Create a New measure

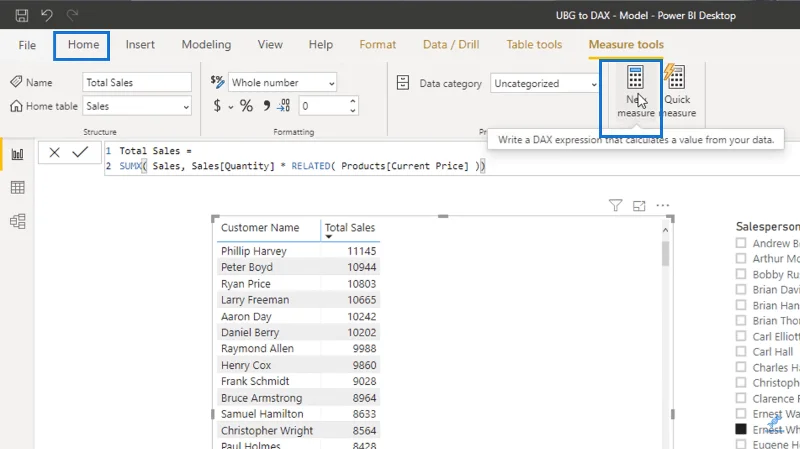[636, 92]
